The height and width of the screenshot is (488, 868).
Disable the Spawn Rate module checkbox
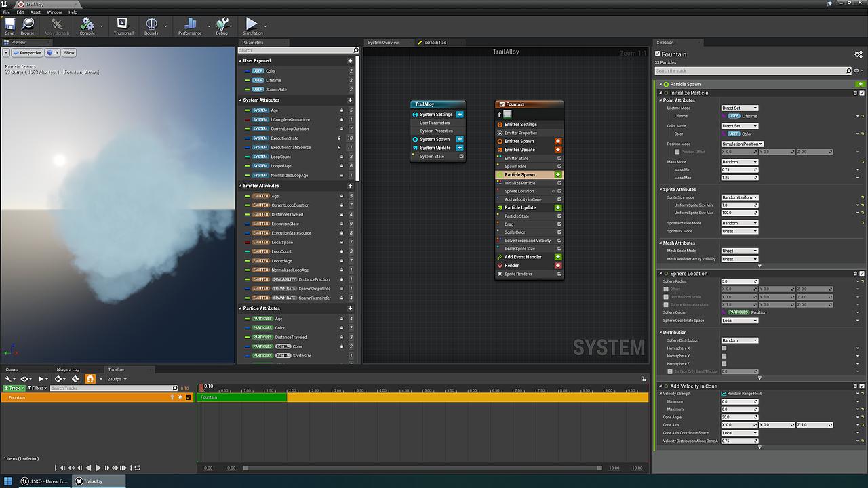coord(559,166)
